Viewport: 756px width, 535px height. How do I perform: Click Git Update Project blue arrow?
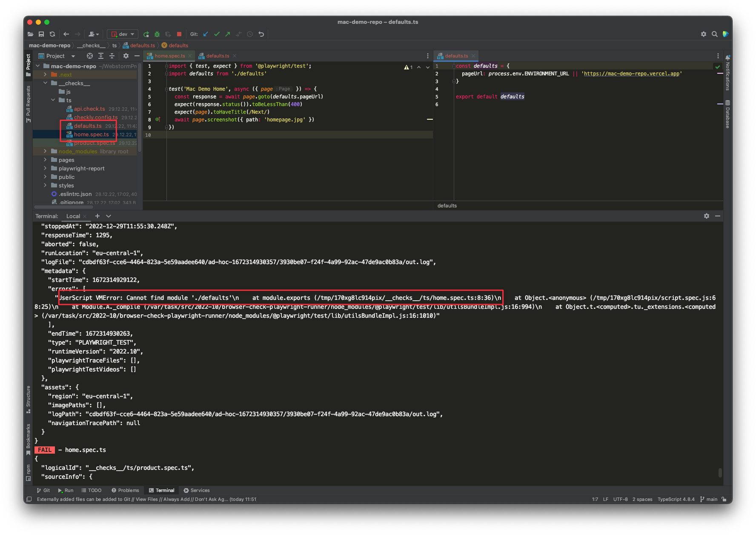pos(206,34)
